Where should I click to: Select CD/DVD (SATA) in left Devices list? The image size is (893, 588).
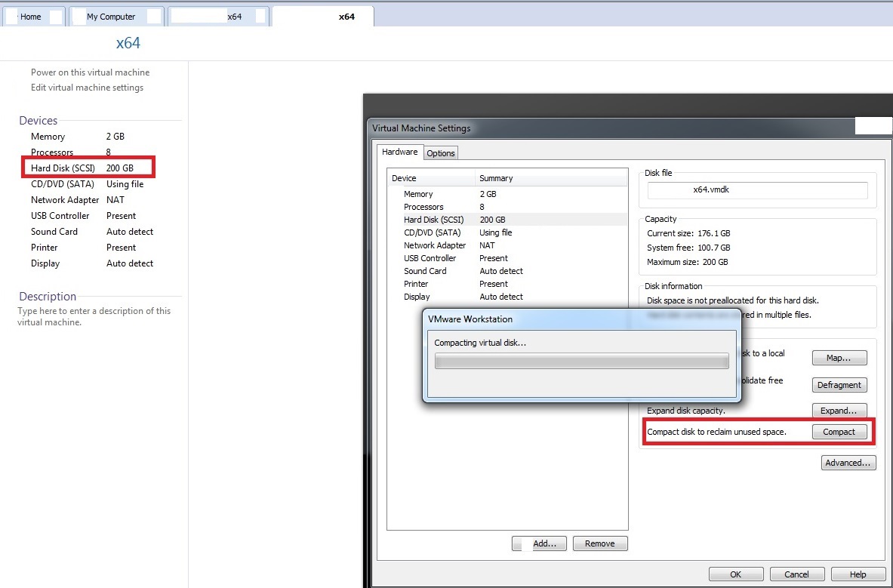point(87,184)
